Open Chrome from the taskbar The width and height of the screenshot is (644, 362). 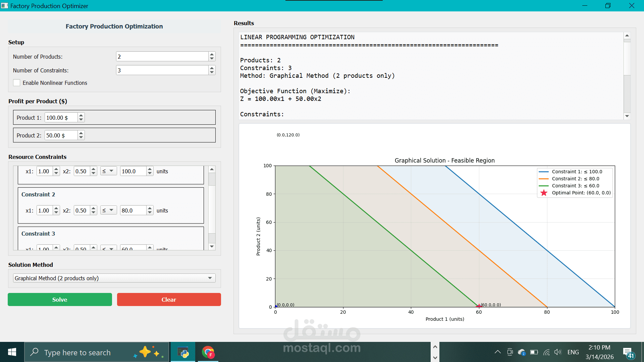coord(208,352)
